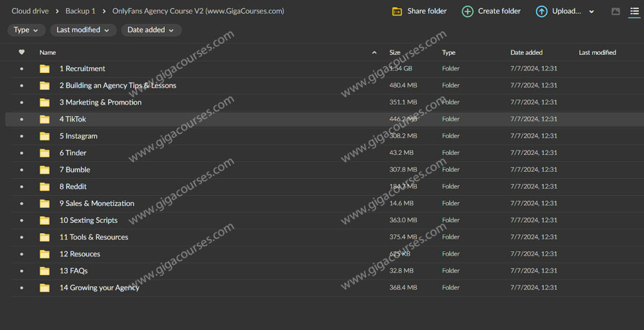
Task: Switch to thumbnail grid view
Action: pos(616,11)
